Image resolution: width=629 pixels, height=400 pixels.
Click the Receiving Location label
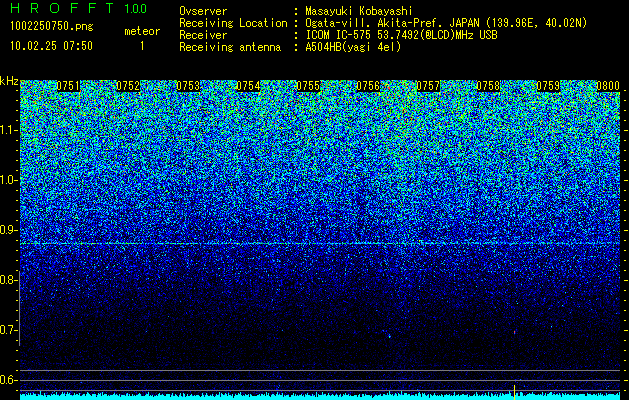point(233,23)
